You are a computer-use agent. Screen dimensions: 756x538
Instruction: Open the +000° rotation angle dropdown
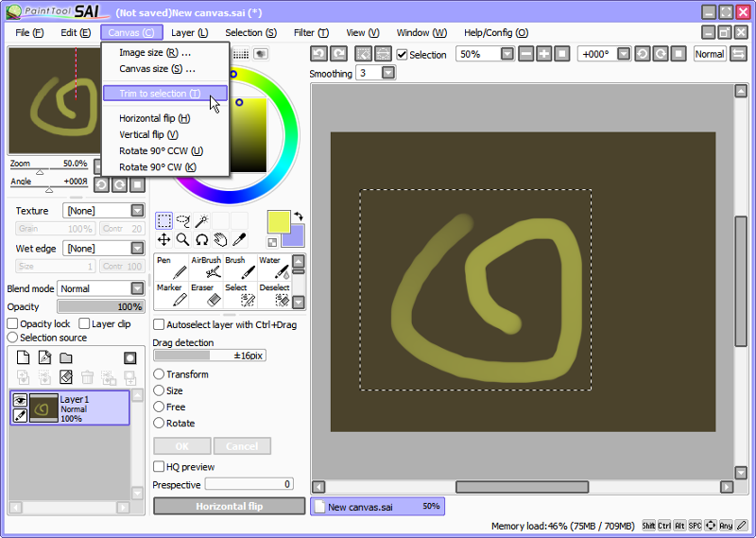[x=624, y=54]
